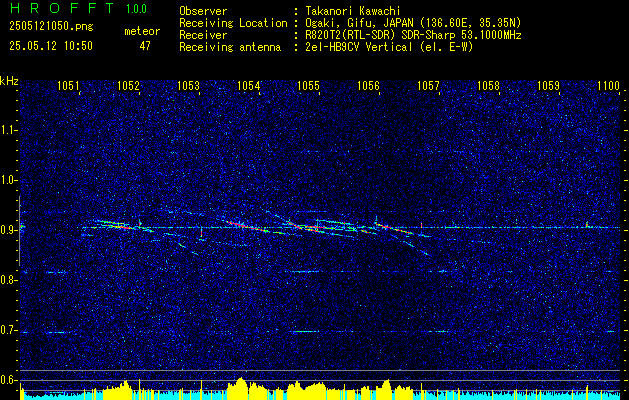Viewport: 629px width, 400px height.
Task: Click the 1053 time marker
Action: coord(188,85)
